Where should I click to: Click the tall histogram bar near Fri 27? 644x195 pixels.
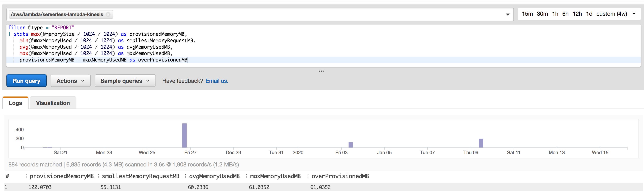(x=184, y=135)
